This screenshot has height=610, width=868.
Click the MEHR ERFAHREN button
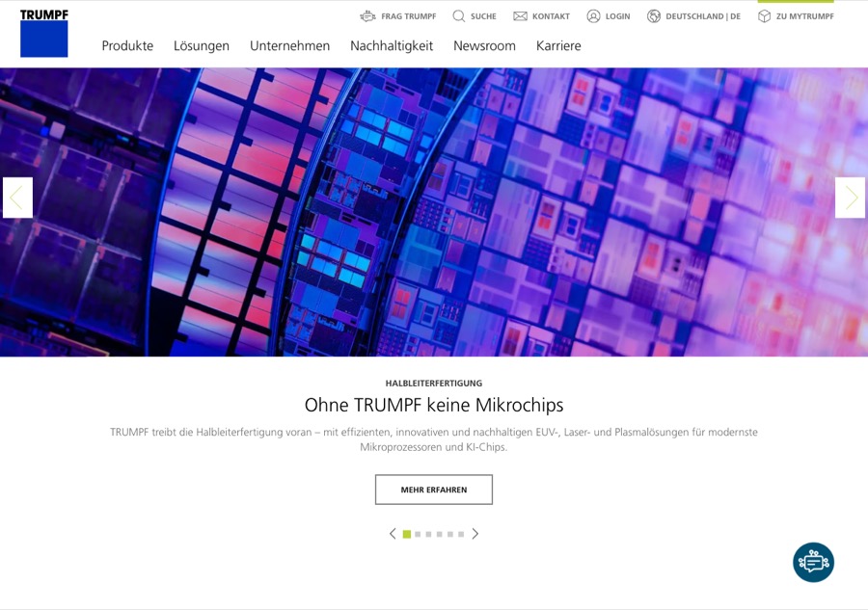point(434,490)
